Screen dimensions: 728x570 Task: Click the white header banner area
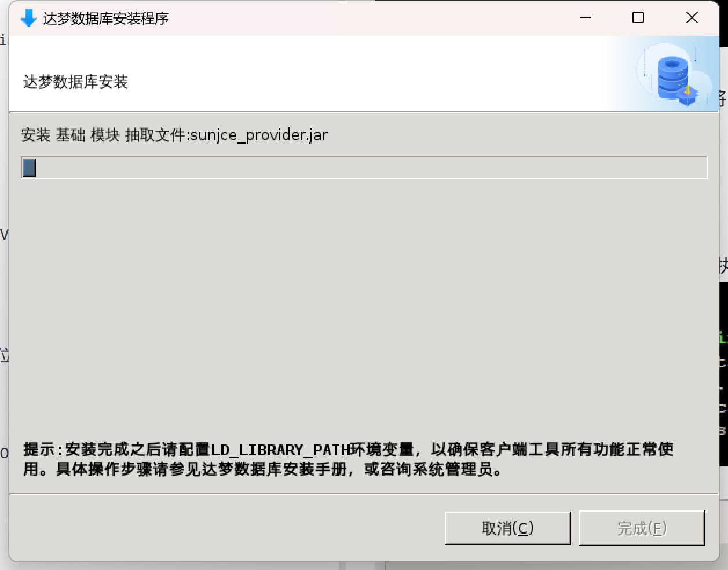313,73
